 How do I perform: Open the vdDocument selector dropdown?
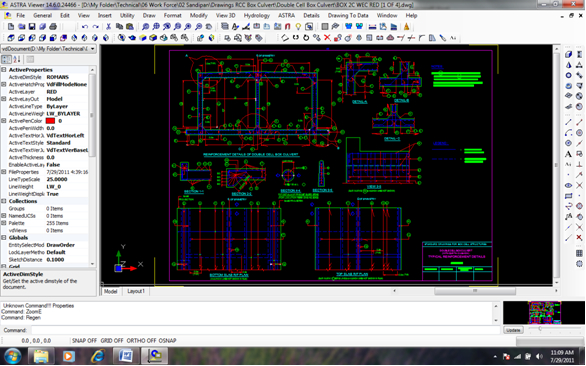point(93,49)
